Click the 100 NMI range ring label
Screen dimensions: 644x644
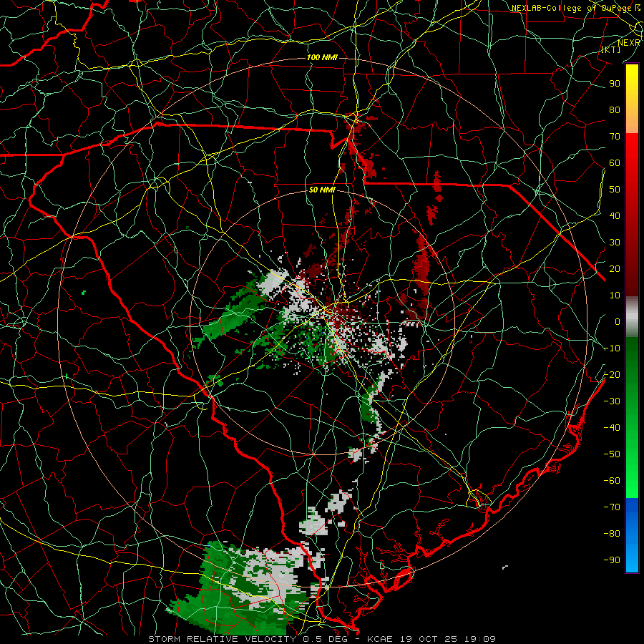point(322,57)
